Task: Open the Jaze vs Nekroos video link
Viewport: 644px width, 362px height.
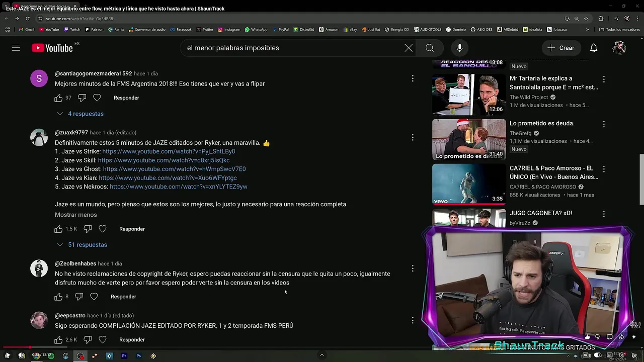Action: pos(178,187)
